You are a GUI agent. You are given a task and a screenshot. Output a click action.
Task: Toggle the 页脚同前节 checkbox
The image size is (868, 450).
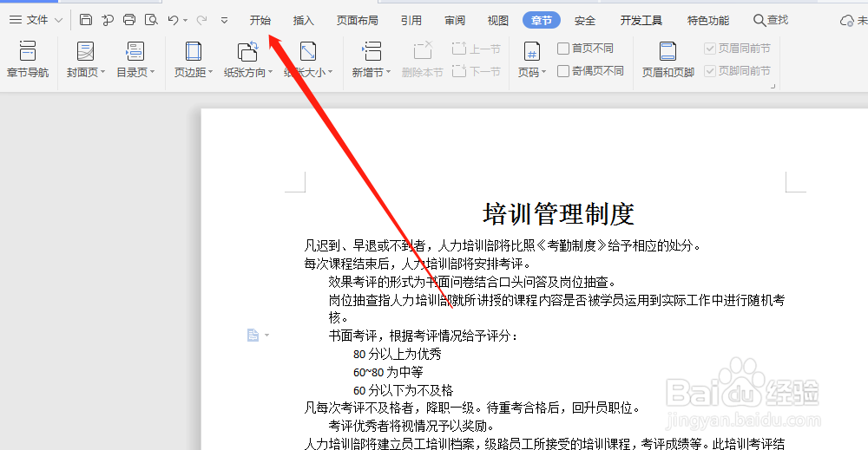point(710,71)
